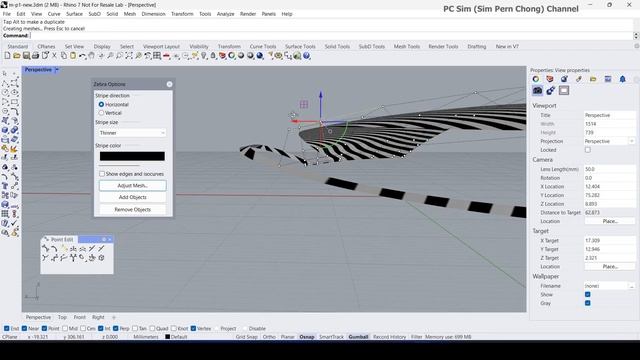Click the Lens Length value field
Viewport: 640px width, 360px height.
609,169
